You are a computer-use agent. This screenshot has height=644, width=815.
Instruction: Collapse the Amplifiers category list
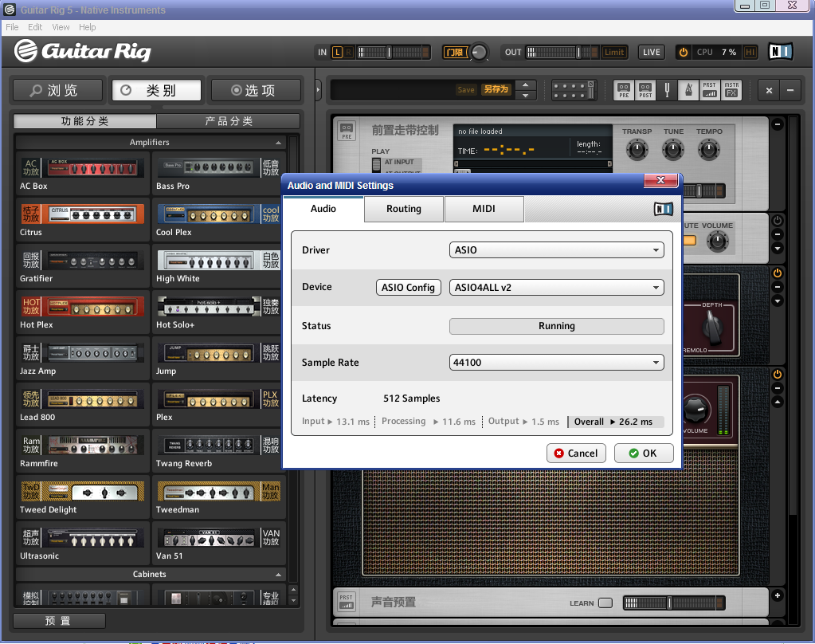pyautogui.click(x=278, y=141)
